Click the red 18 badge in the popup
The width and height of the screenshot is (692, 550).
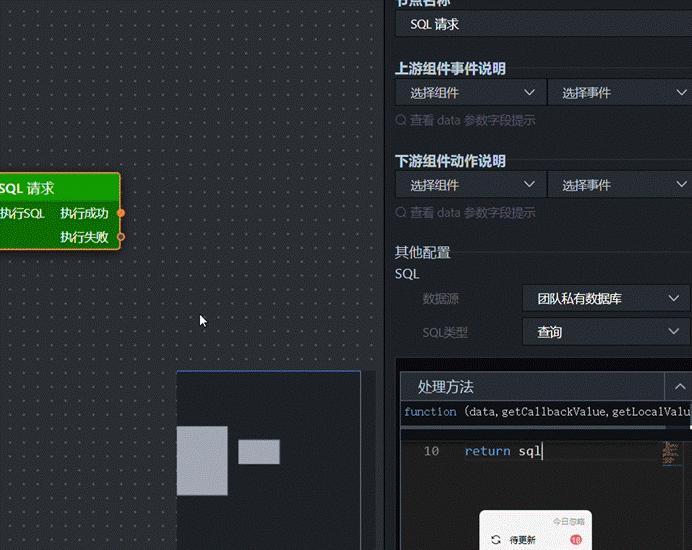tap(576, 540)
